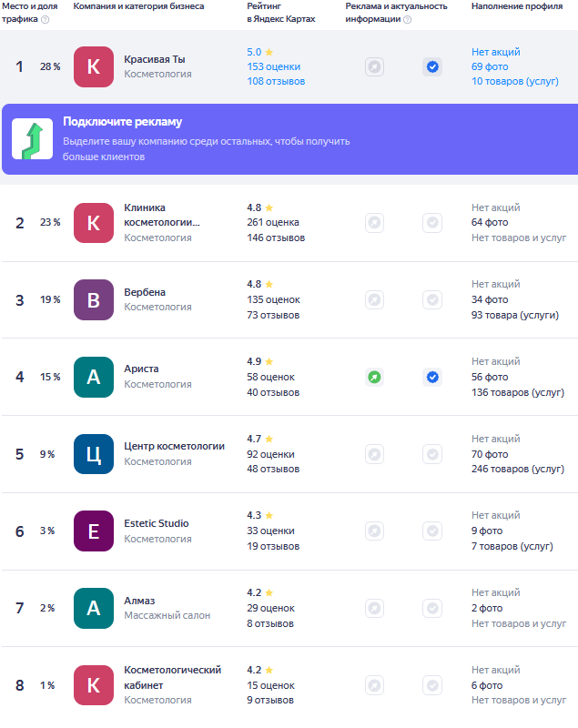Viewport: 578px width, 728px height.
Task: Click the advertising icon in Алмаз row
Action: [x=374, y=608]
